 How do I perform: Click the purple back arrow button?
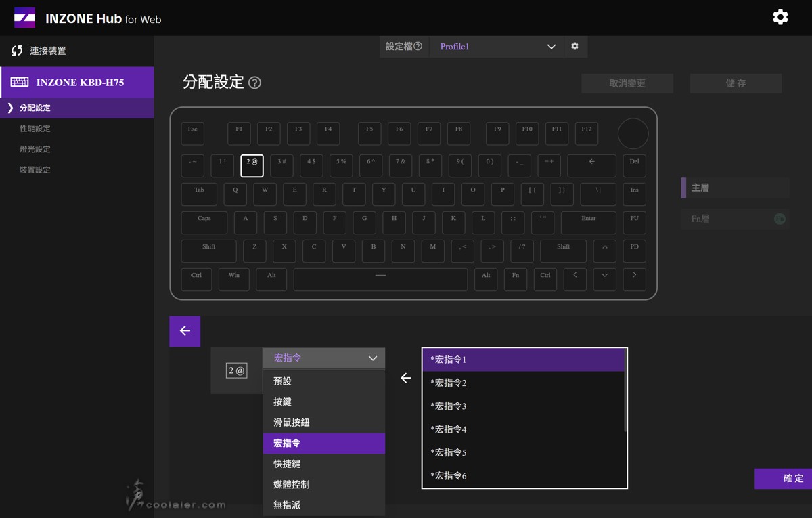click(185, 331)
